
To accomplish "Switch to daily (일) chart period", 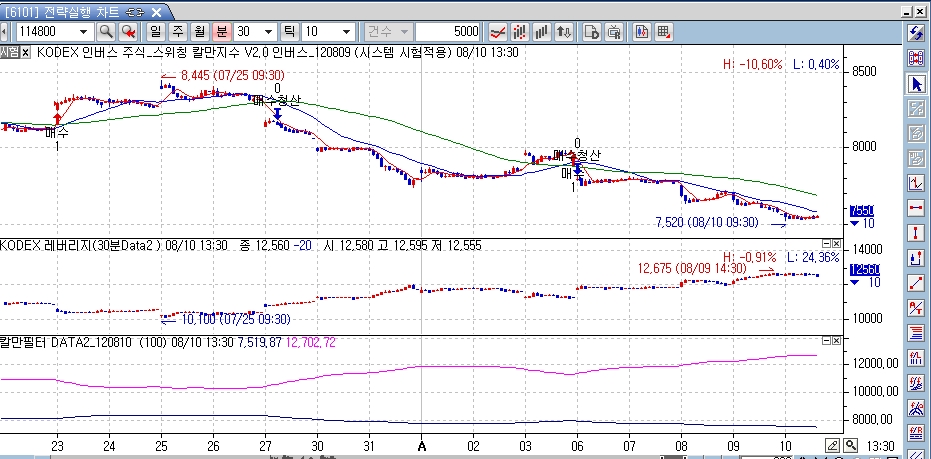I will click(155, 31).
